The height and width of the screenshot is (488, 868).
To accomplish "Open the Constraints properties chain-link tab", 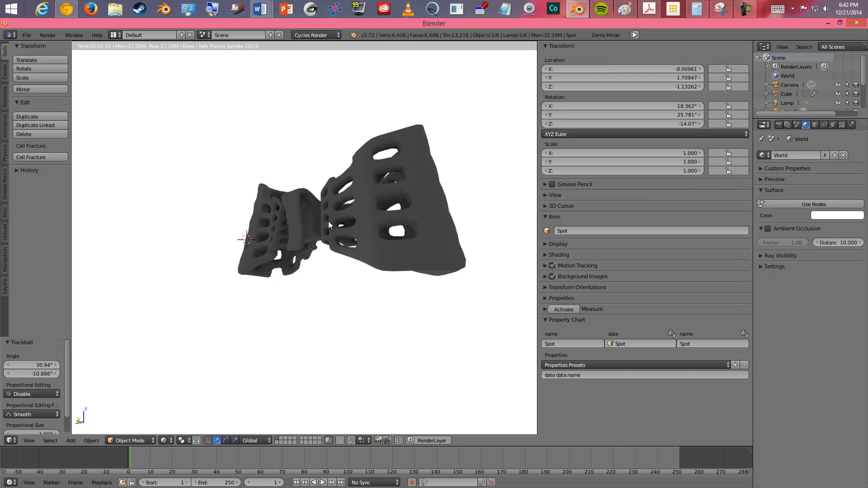I will [x=824, y=125].
